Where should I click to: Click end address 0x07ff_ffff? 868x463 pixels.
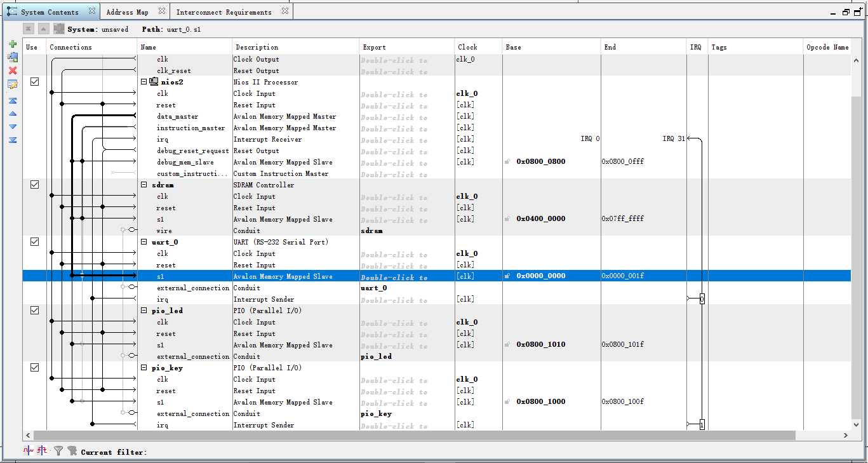(x=624, y=219)
